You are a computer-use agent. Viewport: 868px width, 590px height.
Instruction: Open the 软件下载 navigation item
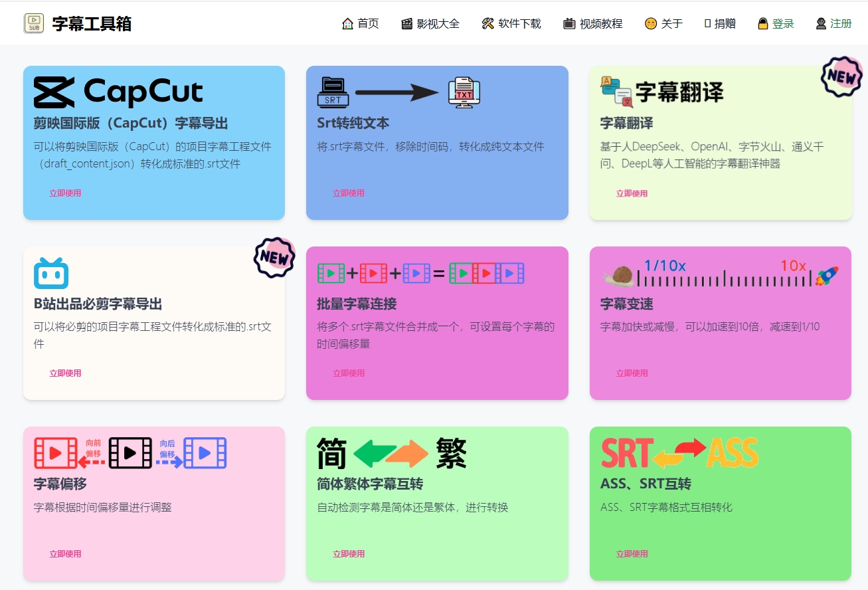(x=511, y=24)
